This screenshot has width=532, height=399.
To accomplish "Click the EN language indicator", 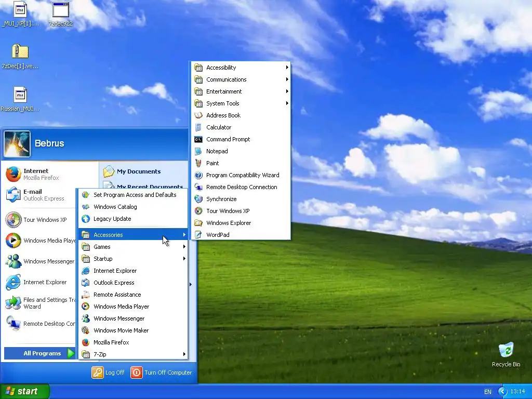I will click(487, 392).
